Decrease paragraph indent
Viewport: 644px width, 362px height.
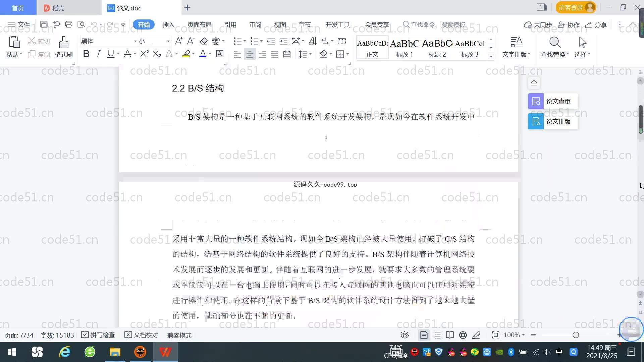point(271,41)
